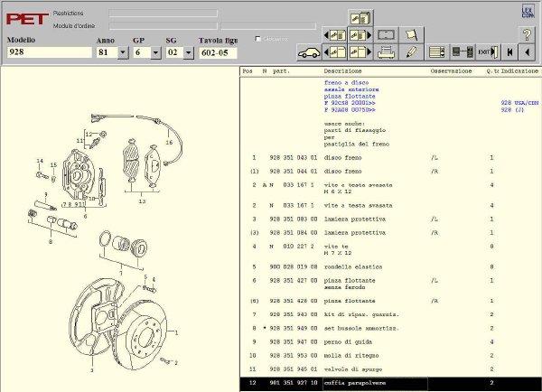
Task: Click the flag icon
Action: 411,35
